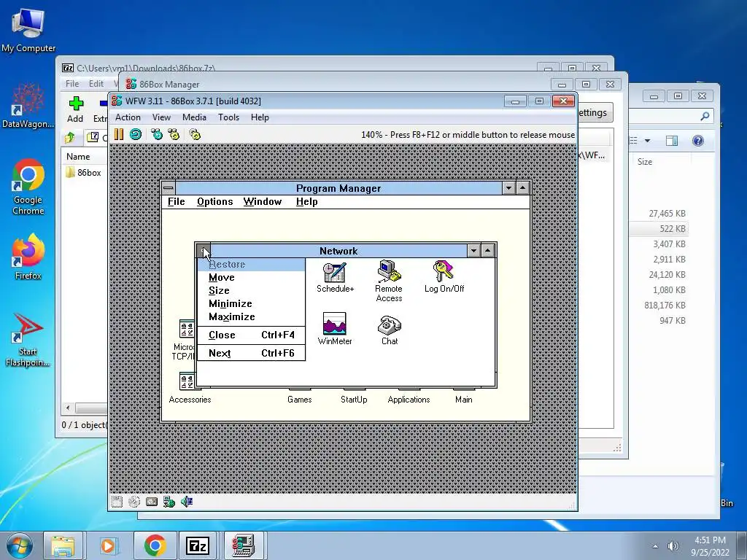This screenshot has height=560, width=747.
Task: Open DataWagon desktop shortcut
Action: tap(28, 106)
